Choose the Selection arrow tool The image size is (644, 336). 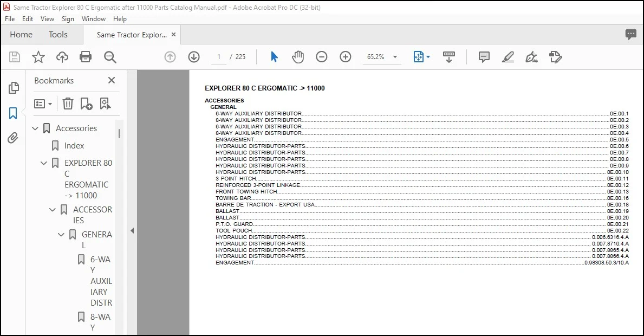click(x=274, y=57)
